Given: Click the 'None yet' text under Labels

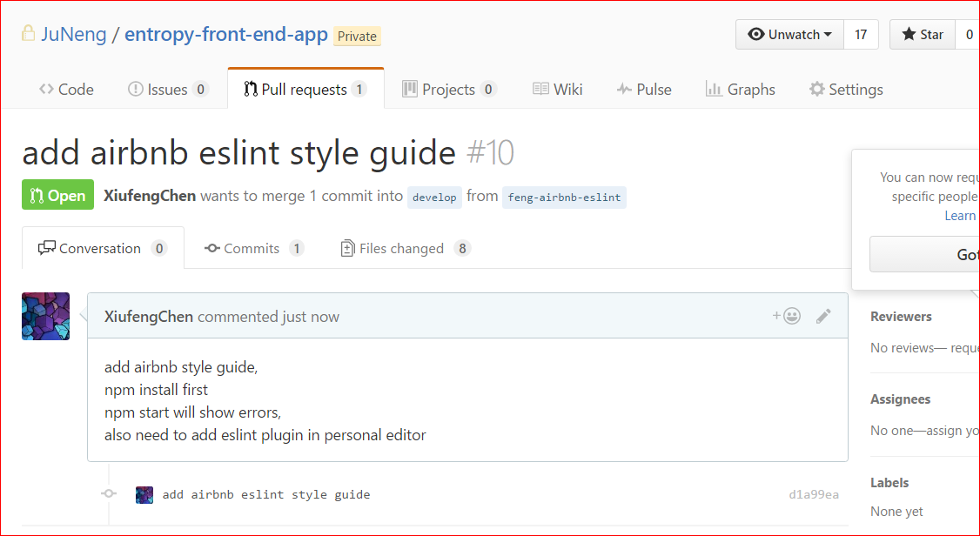Looking at the screenshot, I should point(896,512).
